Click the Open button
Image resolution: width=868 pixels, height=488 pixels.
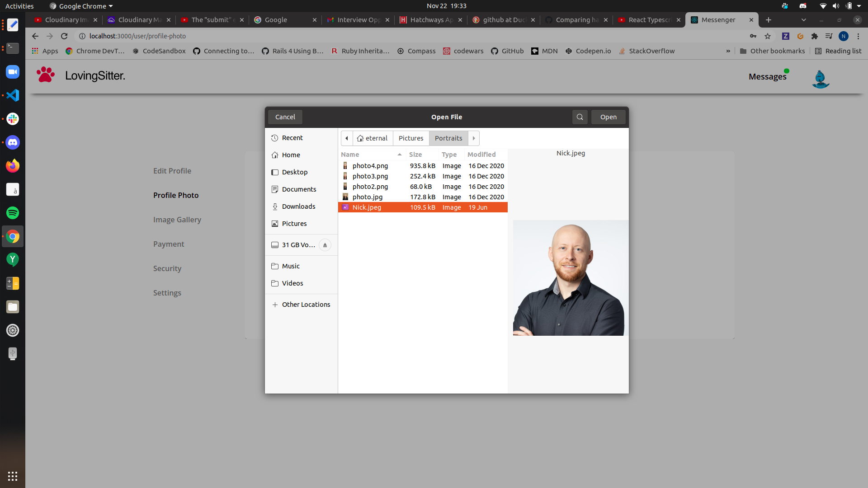pyautogui.click(x=608, y=117)
